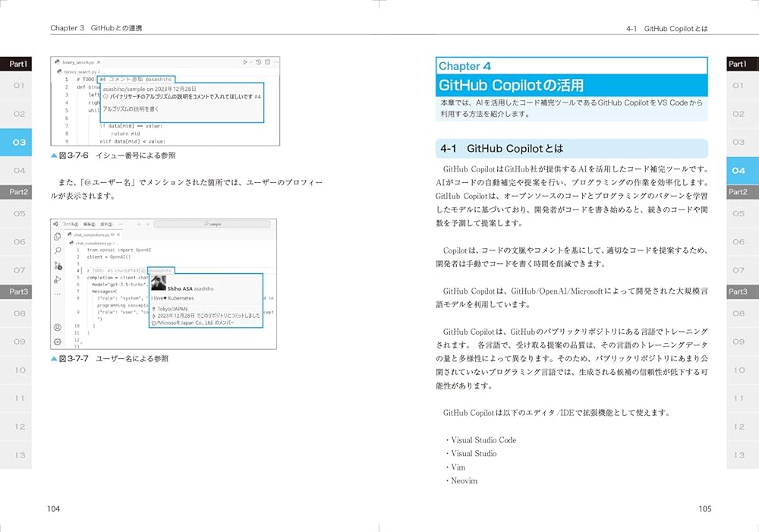
Task: Select the binary_search.py editor tab
Action: 76,61
